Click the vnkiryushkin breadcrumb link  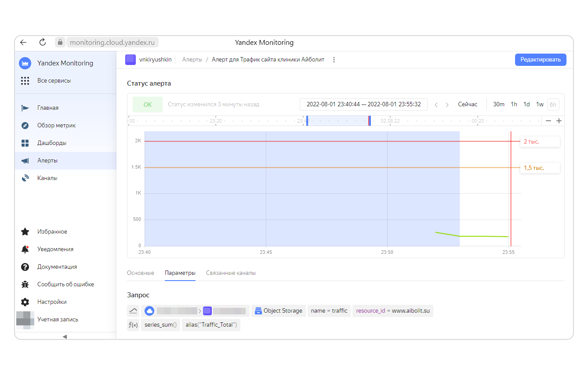point(156,60)
